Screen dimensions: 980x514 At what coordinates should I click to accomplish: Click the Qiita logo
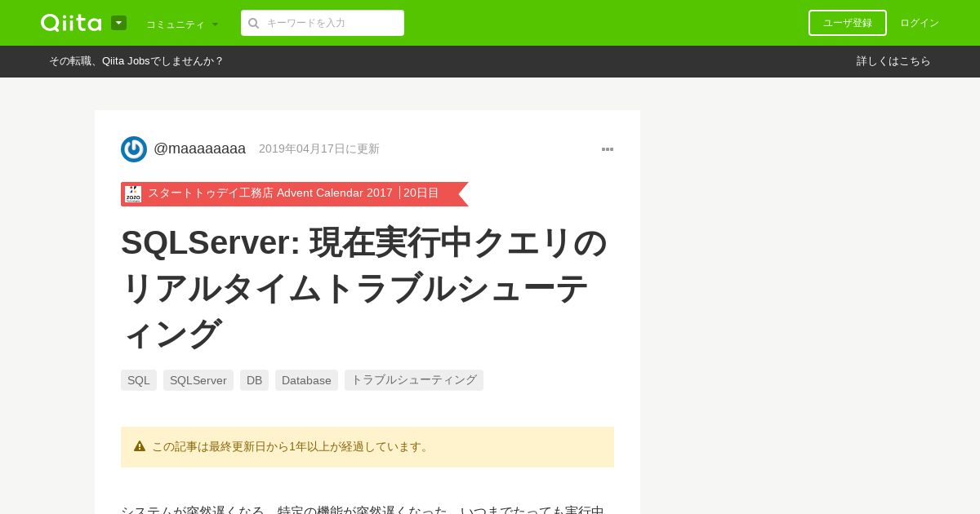(71, 23)
